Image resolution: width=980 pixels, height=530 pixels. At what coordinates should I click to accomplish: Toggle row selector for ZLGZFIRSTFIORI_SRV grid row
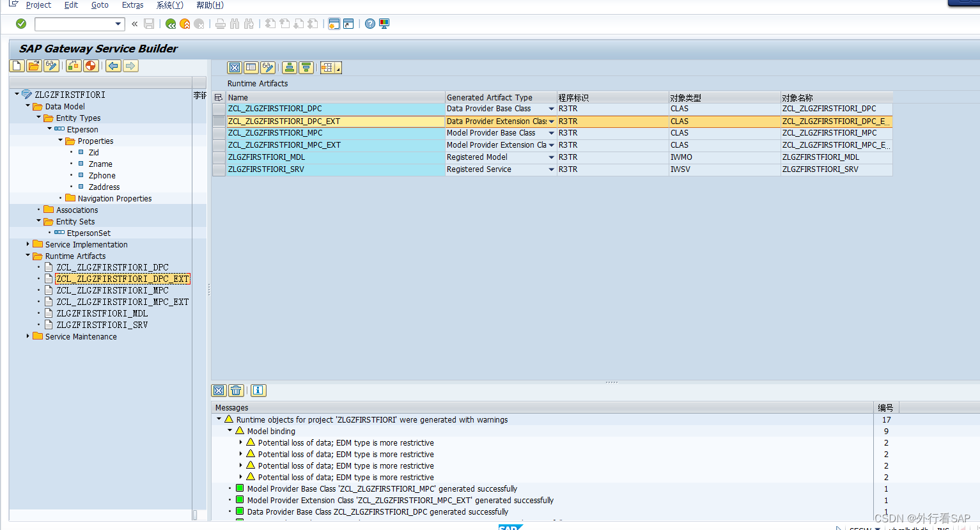coord(219,169)
